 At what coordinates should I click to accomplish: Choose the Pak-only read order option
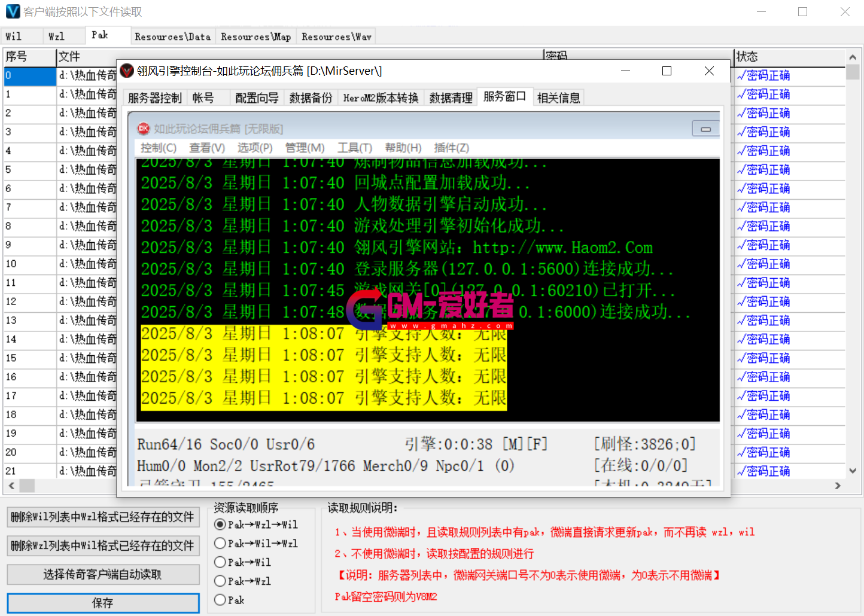pyautogui.click(x=220, y=600)
